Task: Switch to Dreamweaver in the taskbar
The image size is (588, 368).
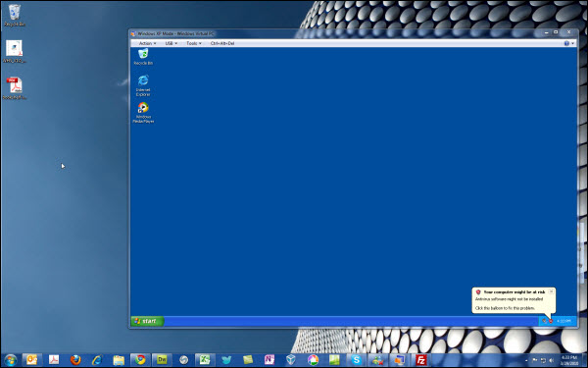Action: click(x=162, y=360)
